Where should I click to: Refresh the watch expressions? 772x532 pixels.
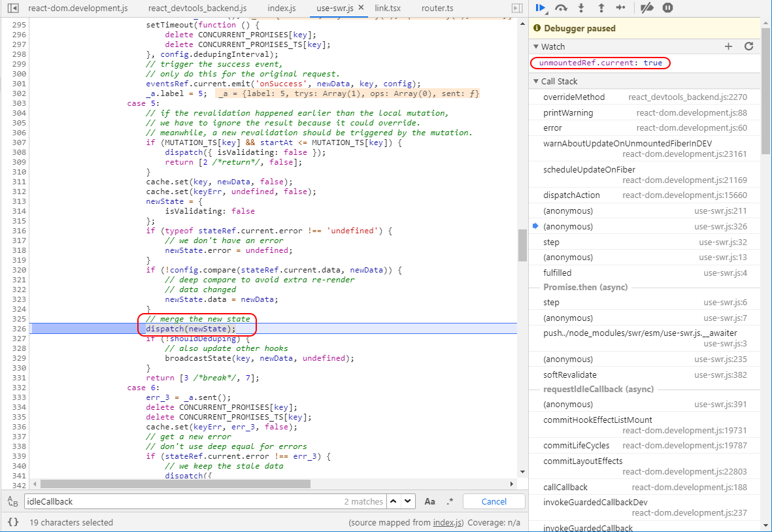(749, 46)
